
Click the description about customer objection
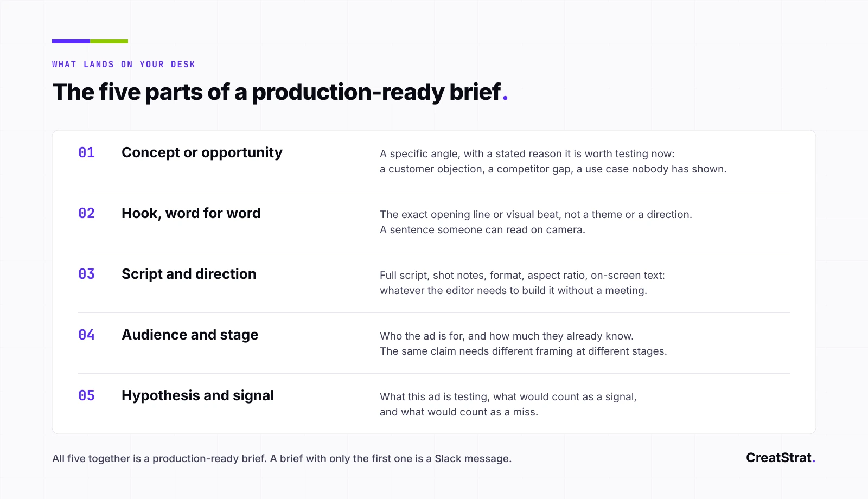[553, 162]
